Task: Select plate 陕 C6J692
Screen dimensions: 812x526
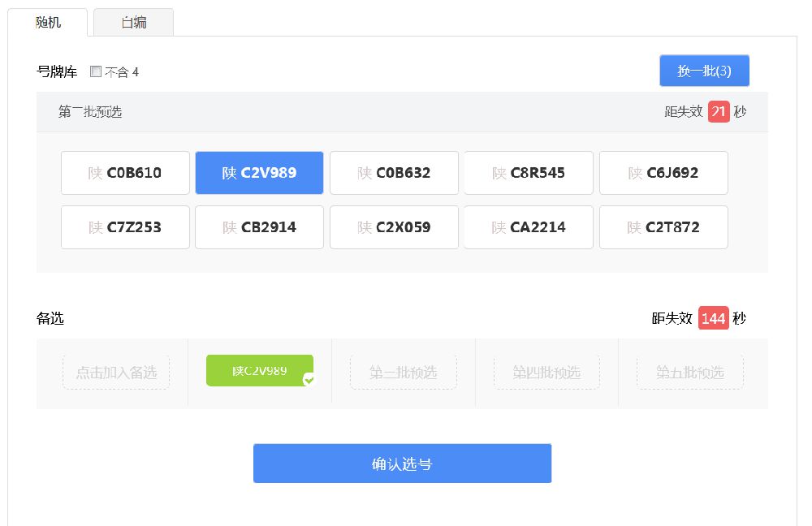Action: 663,173
